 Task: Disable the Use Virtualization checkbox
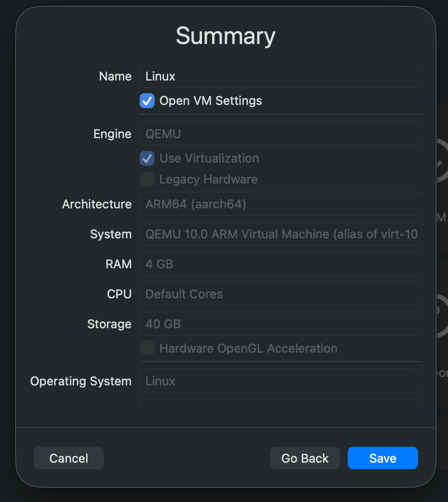tap(147, 158)
